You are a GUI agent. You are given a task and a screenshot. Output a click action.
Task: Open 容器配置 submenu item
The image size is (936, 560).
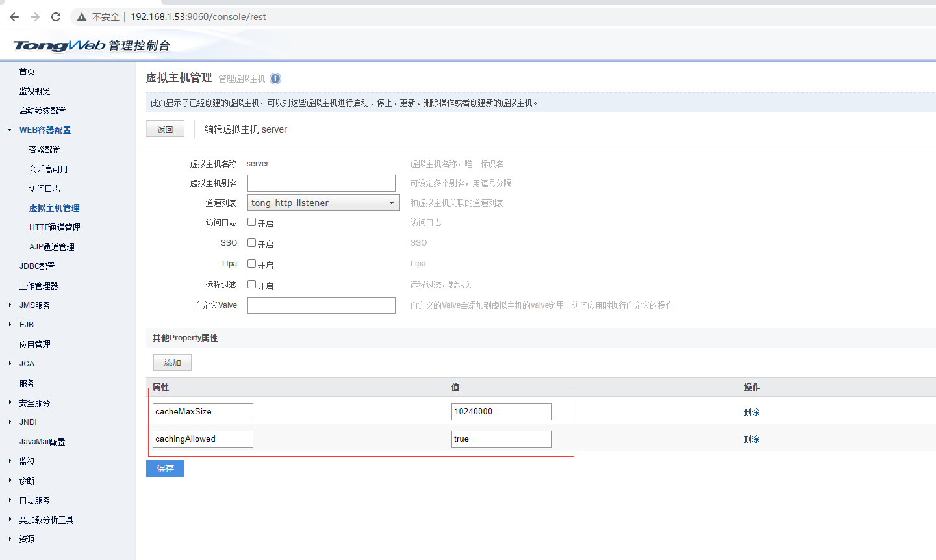point(44,149)
